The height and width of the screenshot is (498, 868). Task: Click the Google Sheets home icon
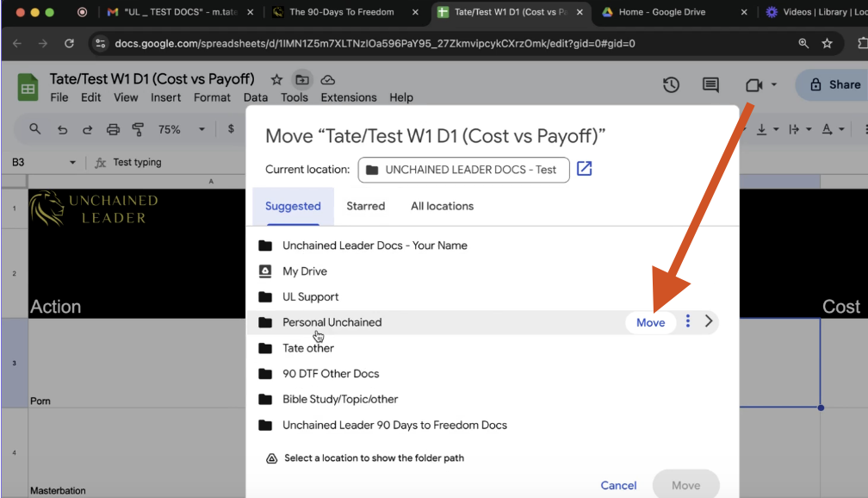click(x=28, y=88)
